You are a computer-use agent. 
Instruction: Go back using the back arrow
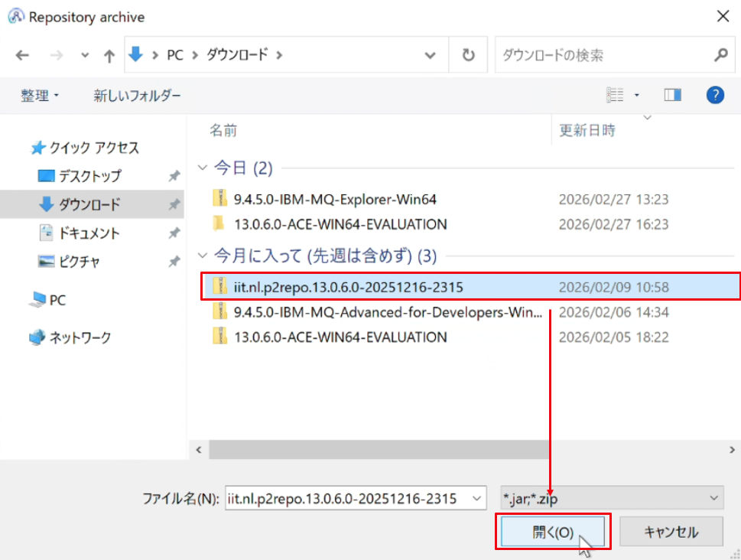[x=22, y=55]
